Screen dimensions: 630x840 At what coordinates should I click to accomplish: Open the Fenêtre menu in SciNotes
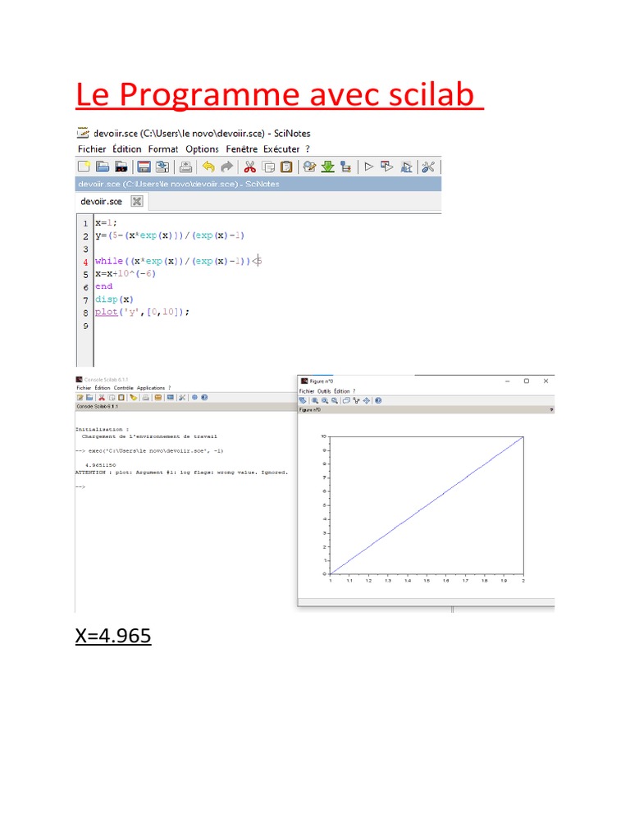(x=242, y=149)
